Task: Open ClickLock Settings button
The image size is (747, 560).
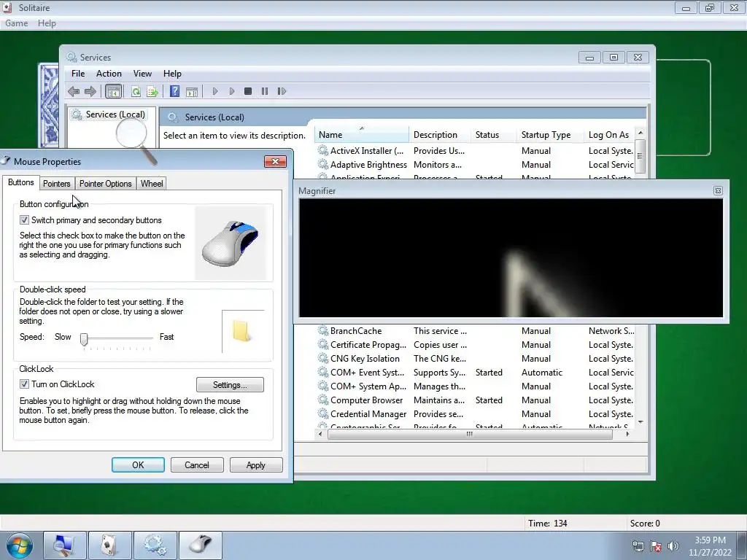Action: [230, 385]
